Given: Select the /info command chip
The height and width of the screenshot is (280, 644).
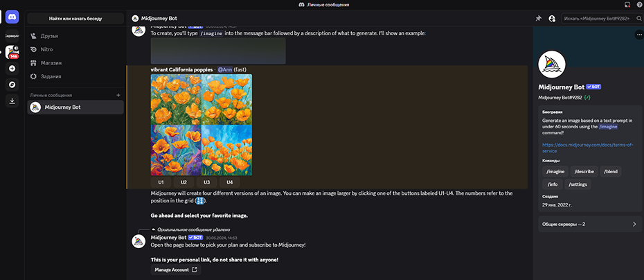Looking at the screenshot, I should [552, 184].
